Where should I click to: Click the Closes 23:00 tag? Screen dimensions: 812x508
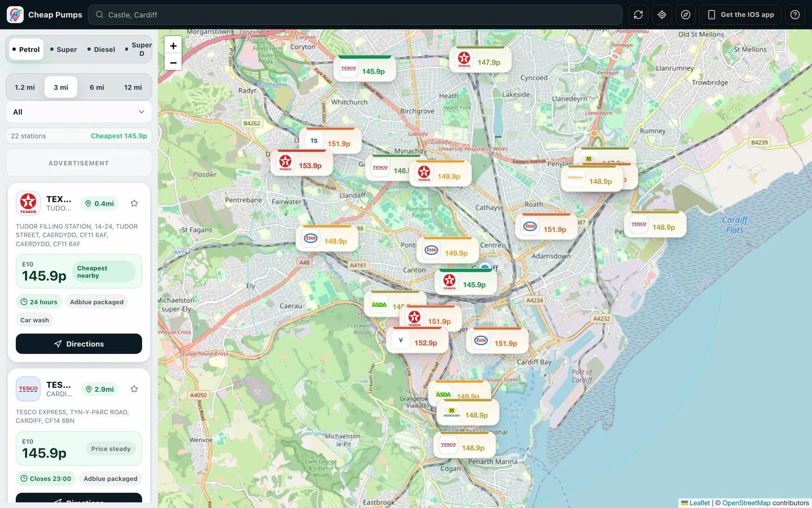(46, 478)
